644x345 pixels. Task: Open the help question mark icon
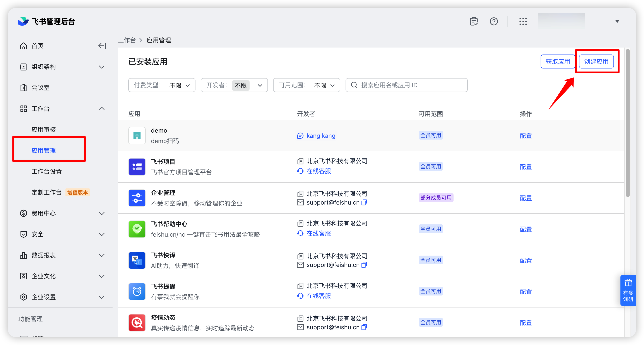pyautogui.click(x=494, y=22)
